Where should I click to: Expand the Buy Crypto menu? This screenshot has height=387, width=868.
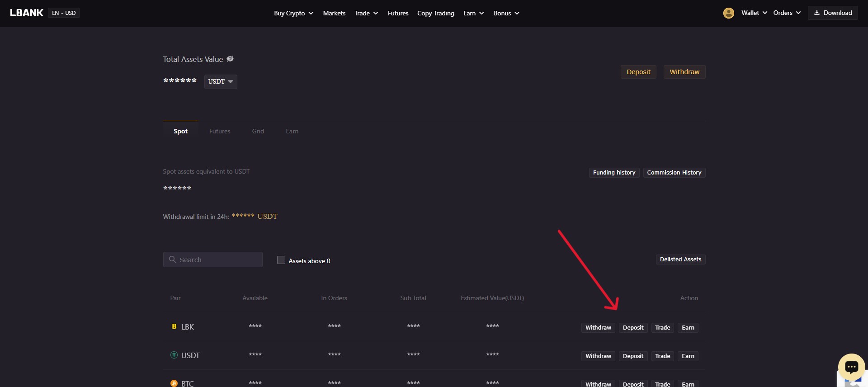293,13
